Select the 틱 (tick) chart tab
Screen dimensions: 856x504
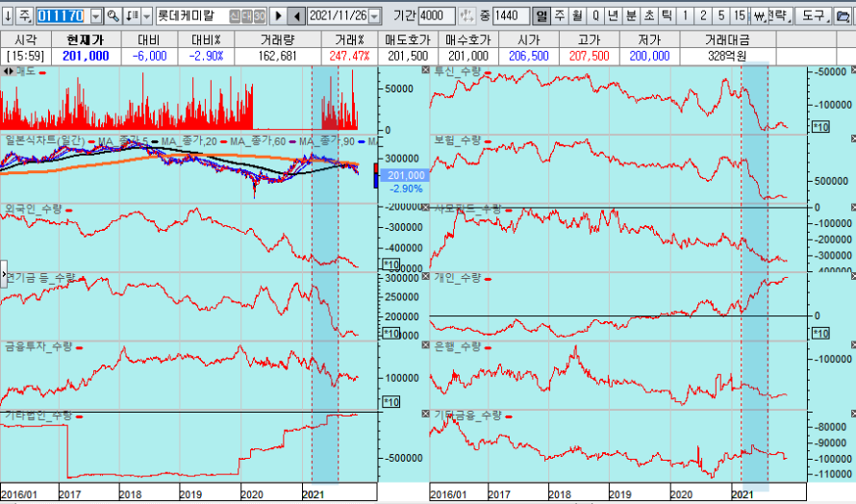(666, 16)
